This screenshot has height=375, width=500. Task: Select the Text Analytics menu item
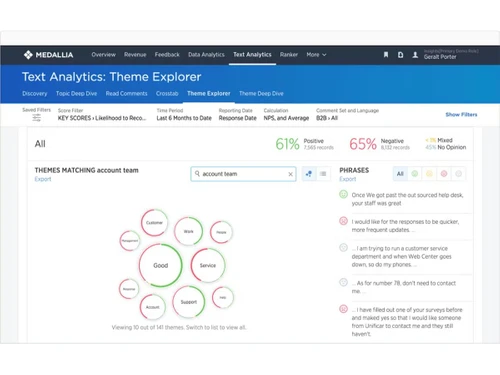coord(252,55)
